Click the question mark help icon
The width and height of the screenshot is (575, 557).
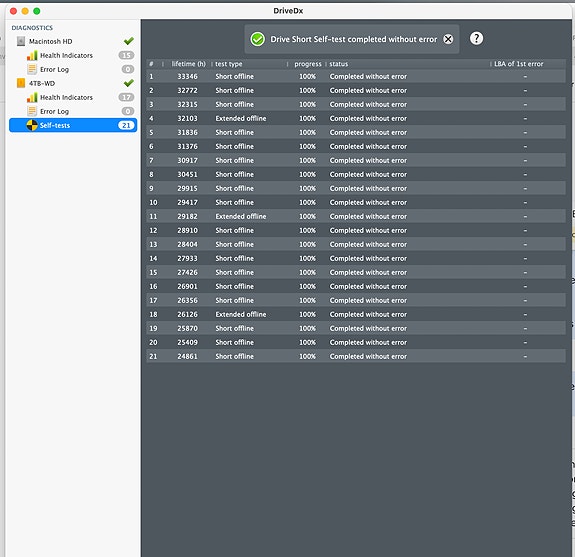tap(476, 38)
